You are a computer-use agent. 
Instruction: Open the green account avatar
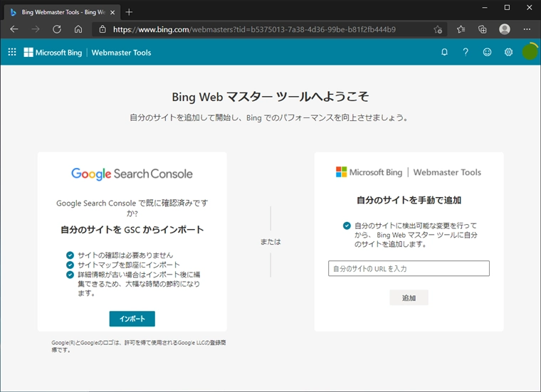530,52
